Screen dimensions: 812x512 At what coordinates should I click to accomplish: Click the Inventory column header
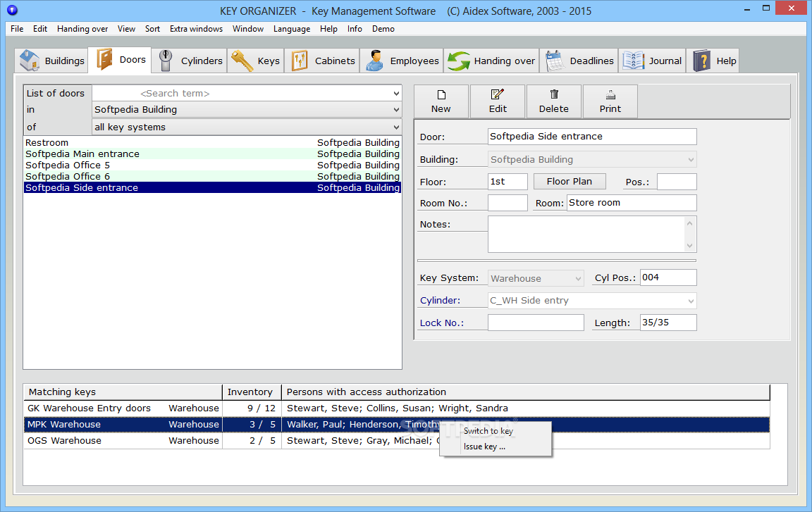252,392
